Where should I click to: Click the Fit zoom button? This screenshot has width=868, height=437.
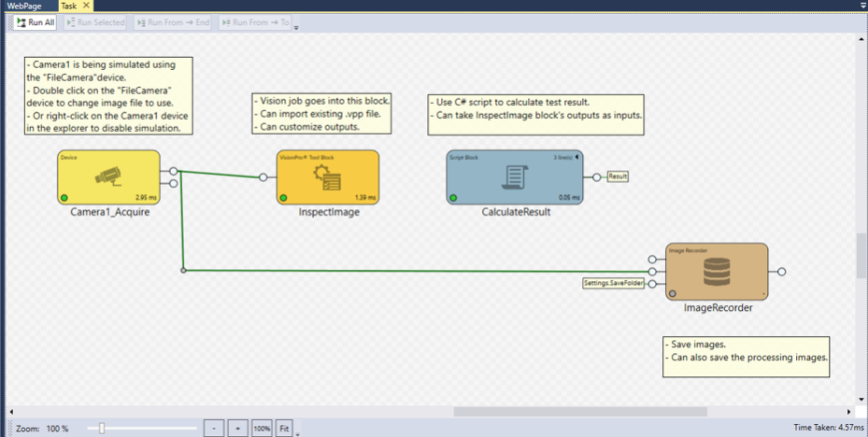click(284, 428)
